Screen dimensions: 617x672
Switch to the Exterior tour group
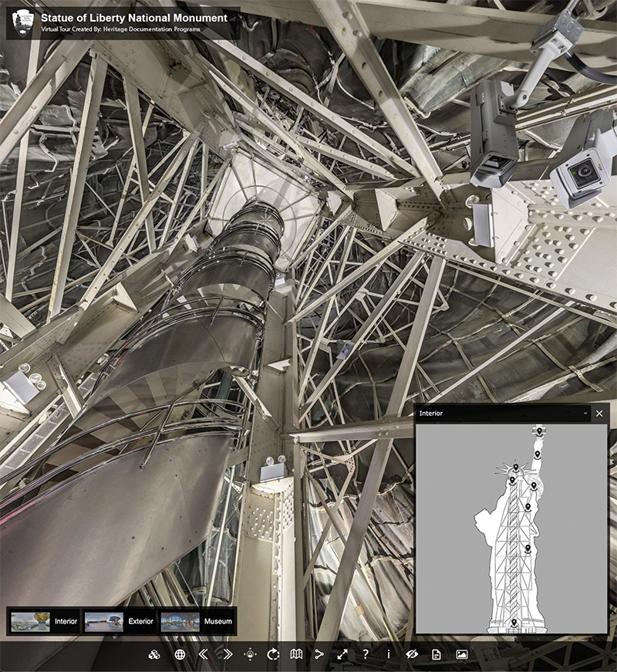tap(119, 621)
